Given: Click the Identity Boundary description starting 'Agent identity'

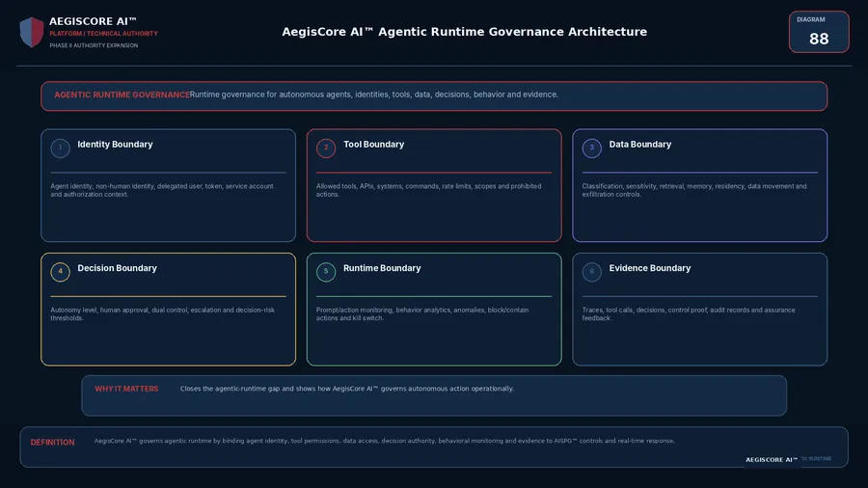Looking at the screenshot, I should (162, 190).
